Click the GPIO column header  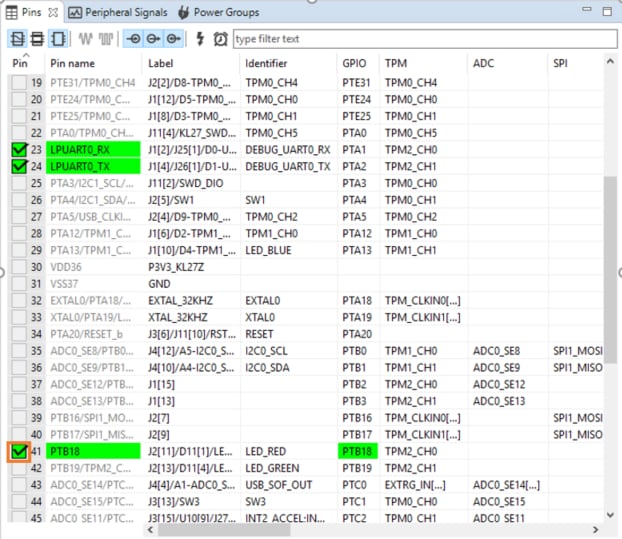(354, 62)
